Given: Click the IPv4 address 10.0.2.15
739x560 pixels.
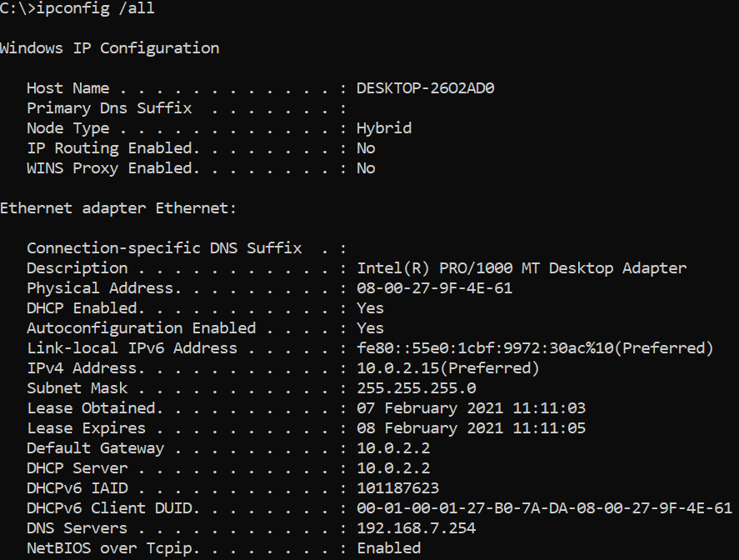Looking at the screenshot, I should [x=447, y=368].
